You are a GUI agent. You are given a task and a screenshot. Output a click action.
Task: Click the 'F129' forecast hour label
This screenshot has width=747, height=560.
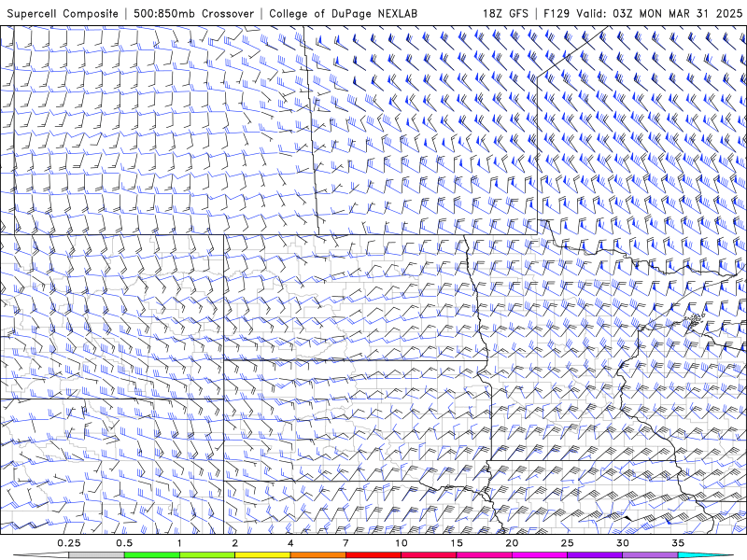[557, 13]
